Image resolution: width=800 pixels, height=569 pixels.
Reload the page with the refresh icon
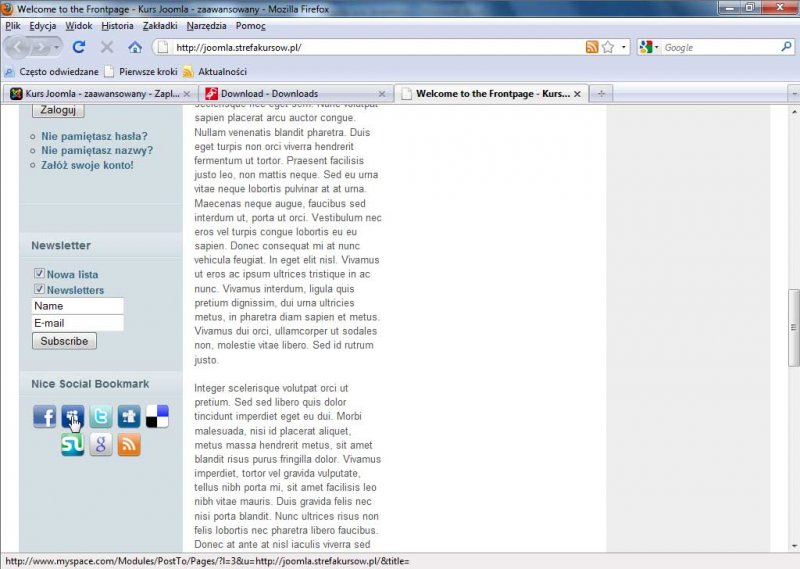[x=79, y=47]
